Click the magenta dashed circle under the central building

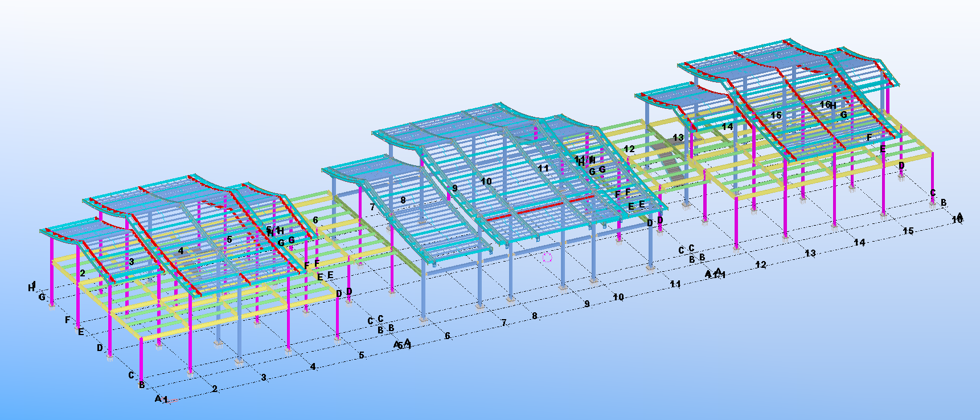(x=547, y=257)
